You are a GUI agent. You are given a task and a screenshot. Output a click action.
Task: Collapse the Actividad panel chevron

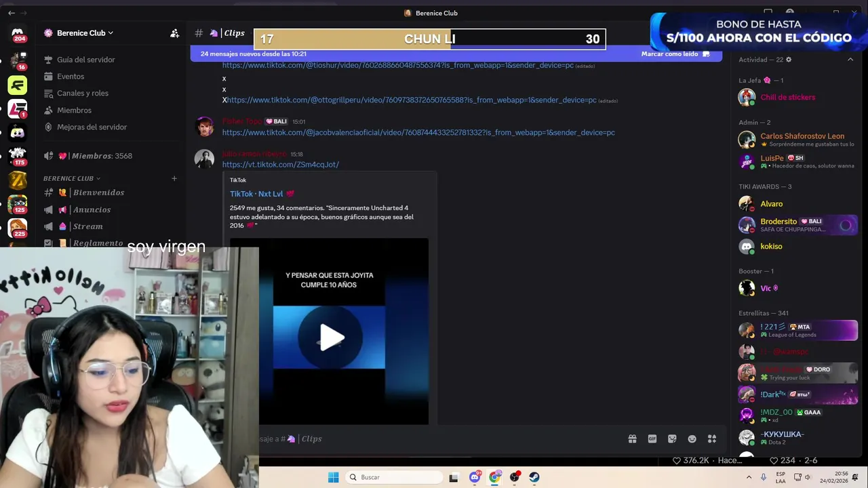tap(850, 60)
